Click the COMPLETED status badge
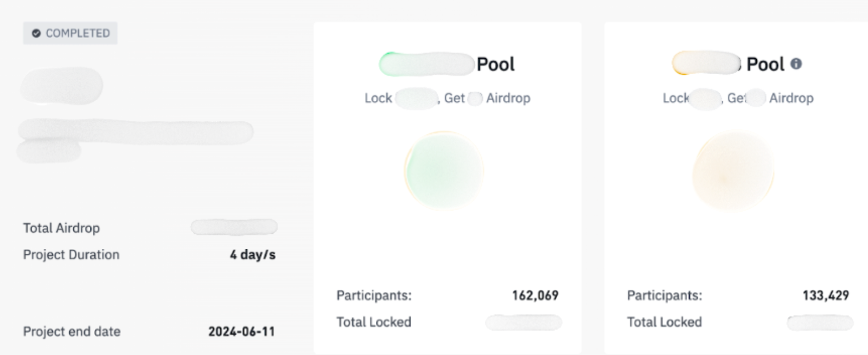Viewport: 868px width, 355px height. (x=71, y=34)
